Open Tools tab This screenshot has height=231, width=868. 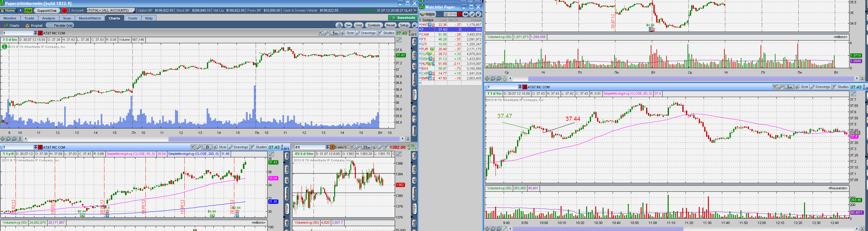[x=132, y=18]
